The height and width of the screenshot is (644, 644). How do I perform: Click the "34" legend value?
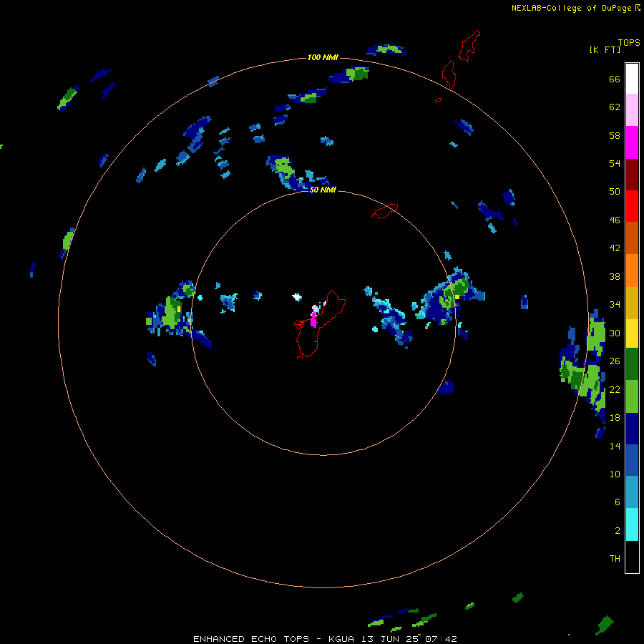click(615, 304)
